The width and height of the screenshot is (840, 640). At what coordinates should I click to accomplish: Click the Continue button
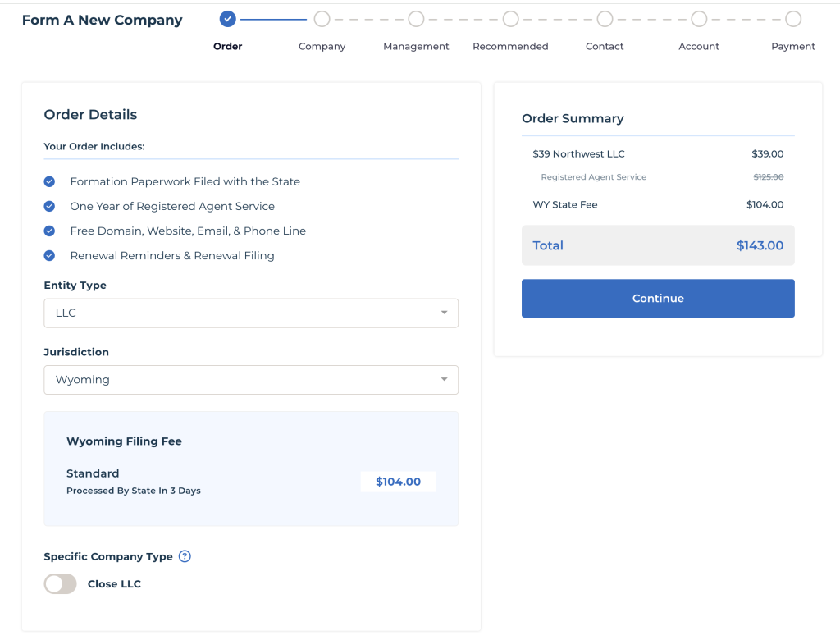(658, 298)
